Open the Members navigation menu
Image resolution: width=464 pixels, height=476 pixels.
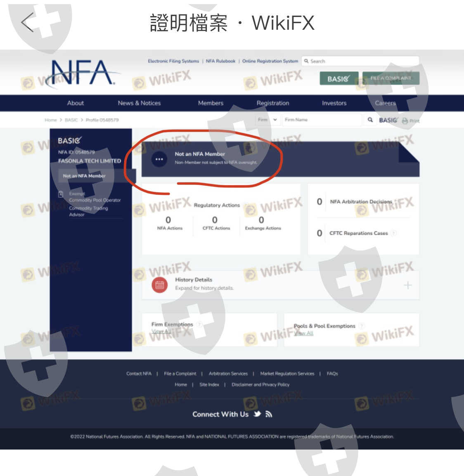[211, 103]
